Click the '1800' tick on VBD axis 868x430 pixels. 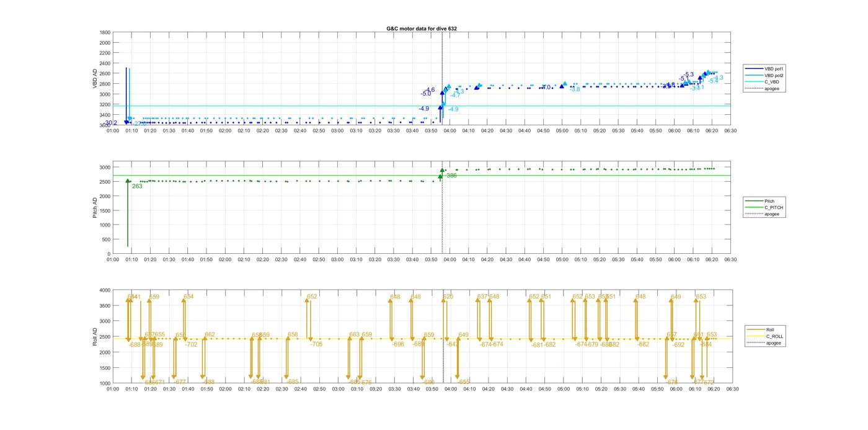coord(105,32)
